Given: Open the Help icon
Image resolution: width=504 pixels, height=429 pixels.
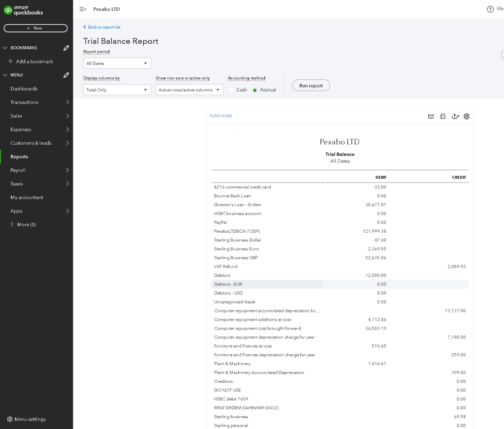Looking at the screenshot, I should click(490, 9).
